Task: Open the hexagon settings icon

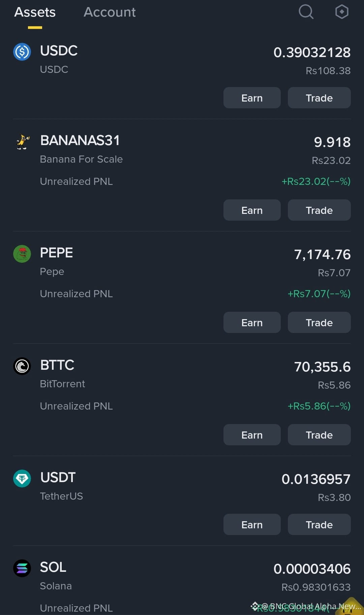Action: pos(342,12)
